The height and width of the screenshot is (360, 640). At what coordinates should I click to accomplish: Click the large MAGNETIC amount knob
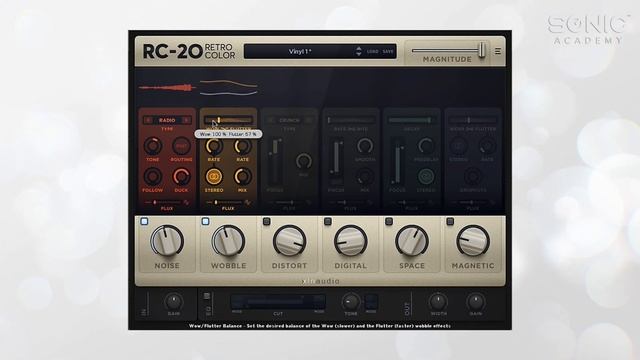(473, 241)
